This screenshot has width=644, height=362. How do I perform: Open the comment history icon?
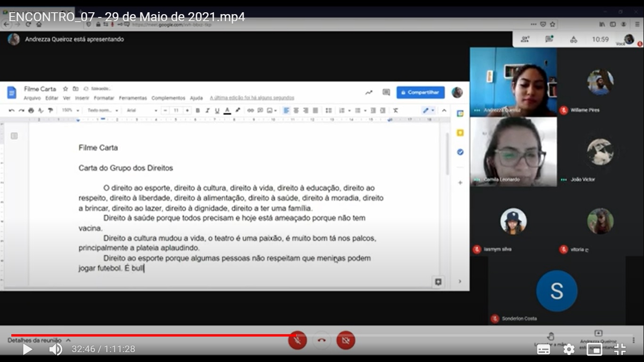point(386,92)
